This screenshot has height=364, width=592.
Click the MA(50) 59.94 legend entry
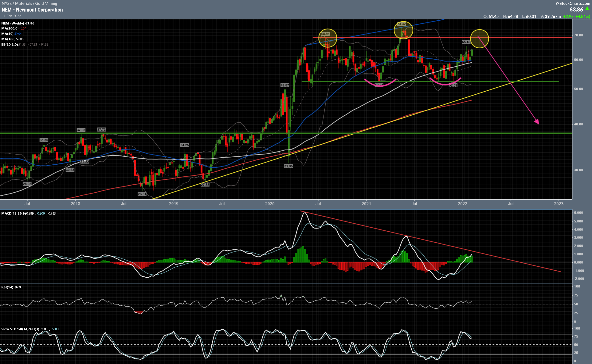coord(12,34)
